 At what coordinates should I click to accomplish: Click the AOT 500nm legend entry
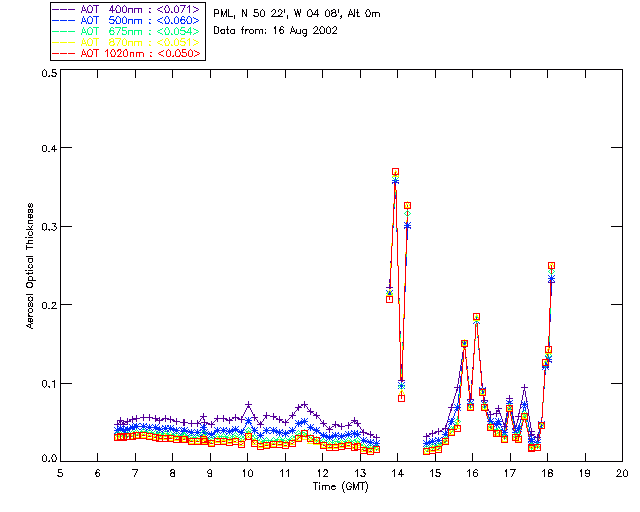pyautogui.click(x=127, y=20)
